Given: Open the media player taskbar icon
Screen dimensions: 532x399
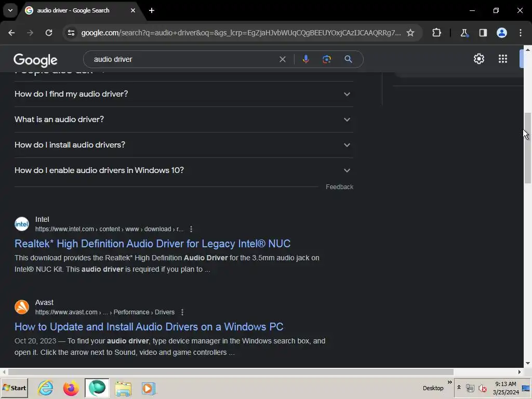Looking at the screenshot, I should click(148, 388).
